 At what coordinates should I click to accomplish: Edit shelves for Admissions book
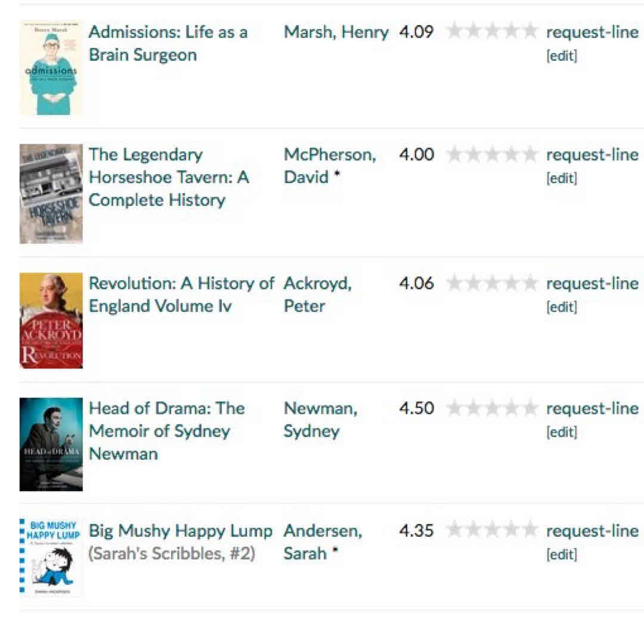pyautogui.click(x=561, y=56)
